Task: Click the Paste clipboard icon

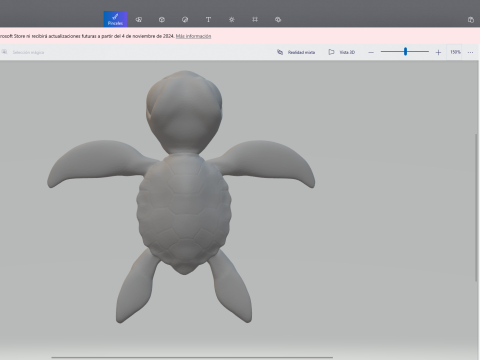Action: coord(471,20)
